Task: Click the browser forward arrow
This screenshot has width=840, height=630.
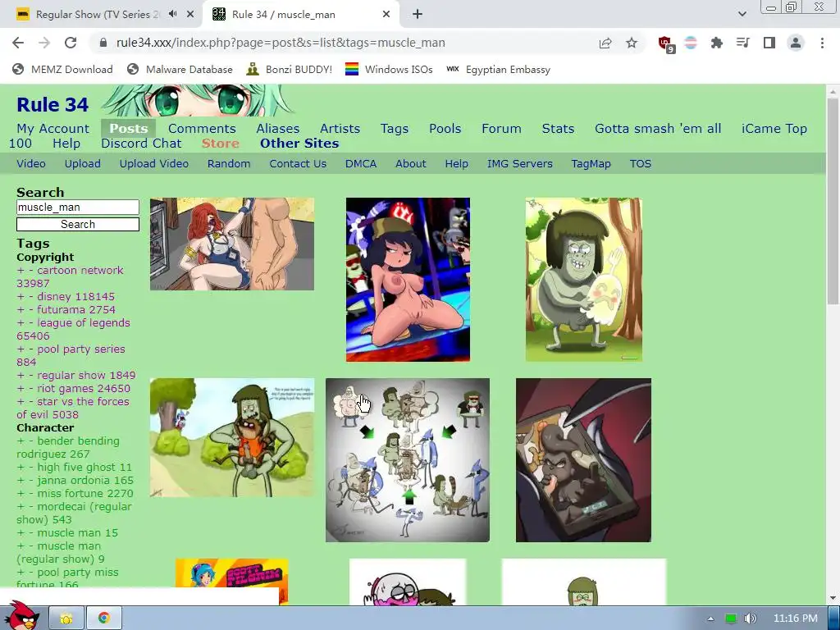Action: pos(44,43)
